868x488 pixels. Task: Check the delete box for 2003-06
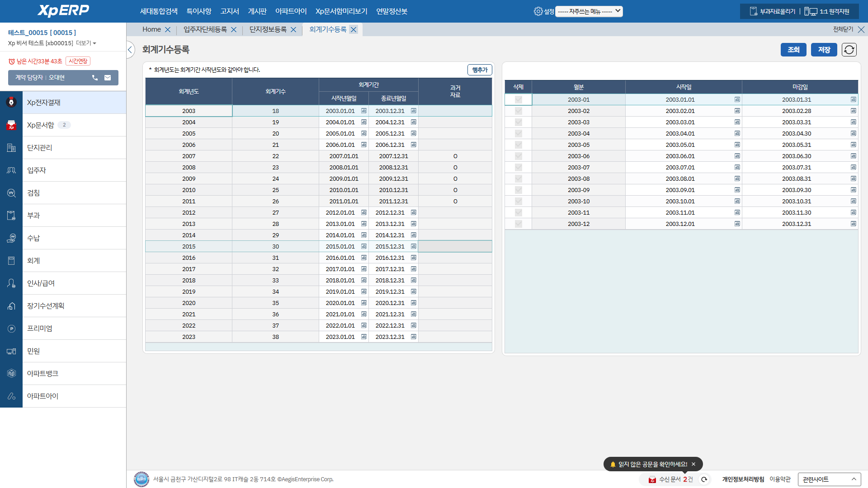pos(518,156)
